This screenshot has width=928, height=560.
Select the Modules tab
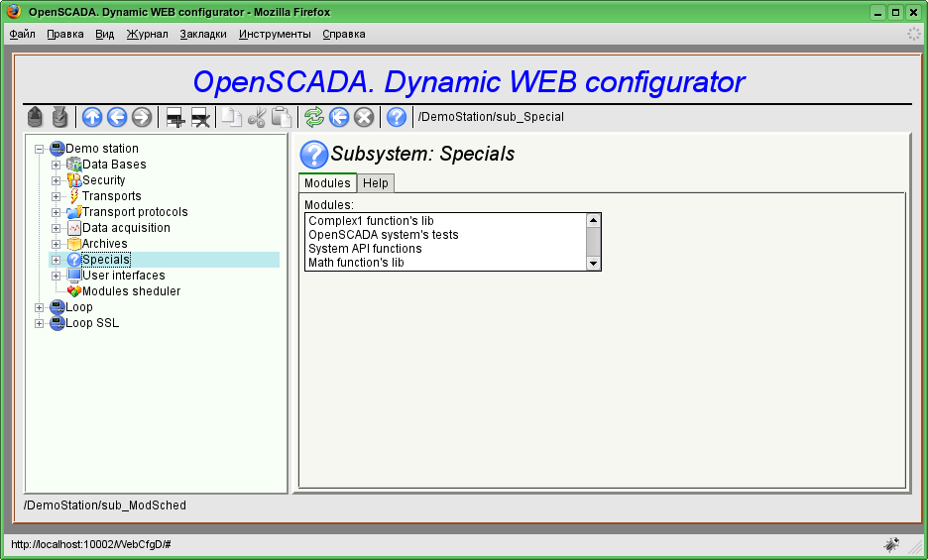pos(327,183)
